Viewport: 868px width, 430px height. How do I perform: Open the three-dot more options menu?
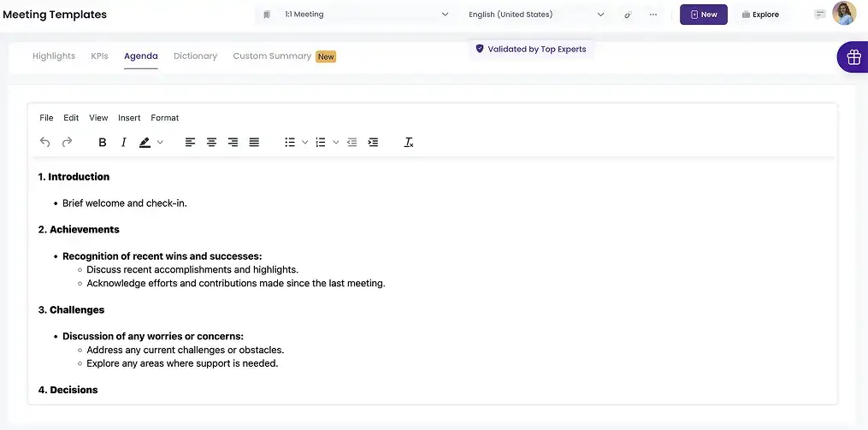(653, 15)
